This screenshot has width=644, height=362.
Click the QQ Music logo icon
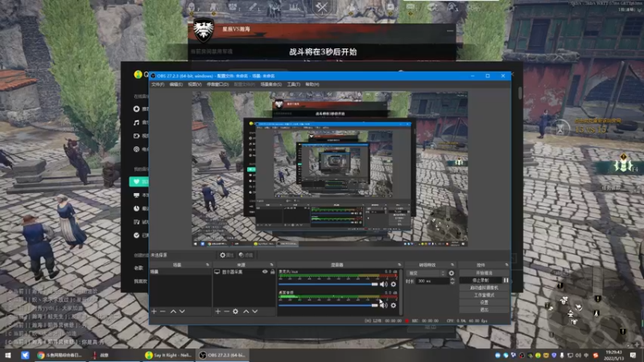[138, 74]
